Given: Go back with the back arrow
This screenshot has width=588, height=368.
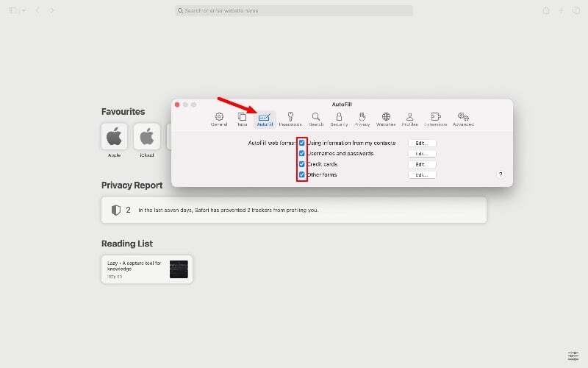Looking at the screenshot, I should [x=37, y=10].
